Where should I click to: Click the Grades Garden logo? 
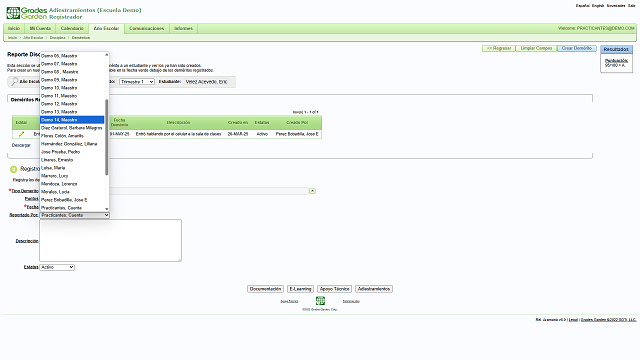[x=27, y=13]
